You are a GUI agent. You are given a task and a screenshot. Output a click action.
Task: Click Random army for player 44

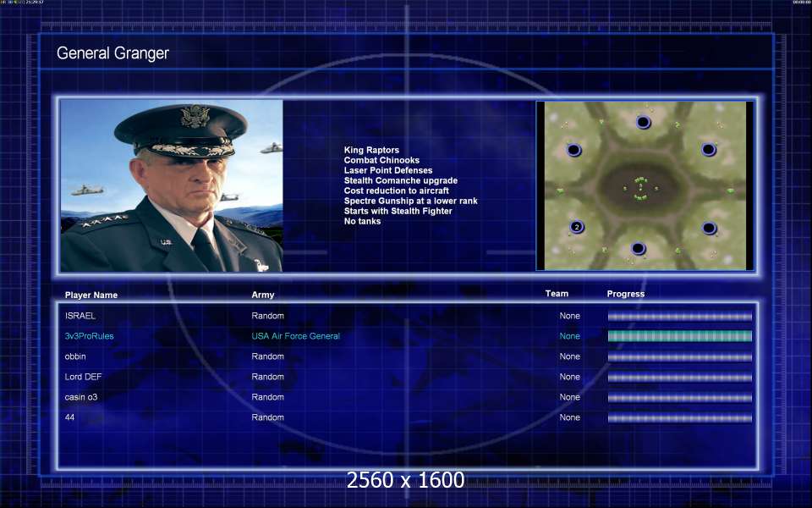[x=268, y=417]
